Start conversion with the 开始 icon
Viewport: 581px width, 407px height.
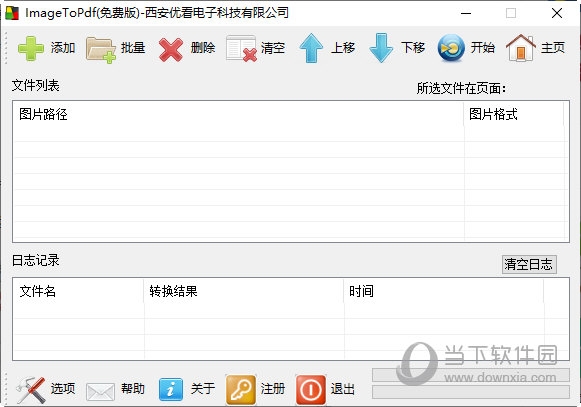click(451, 48)
